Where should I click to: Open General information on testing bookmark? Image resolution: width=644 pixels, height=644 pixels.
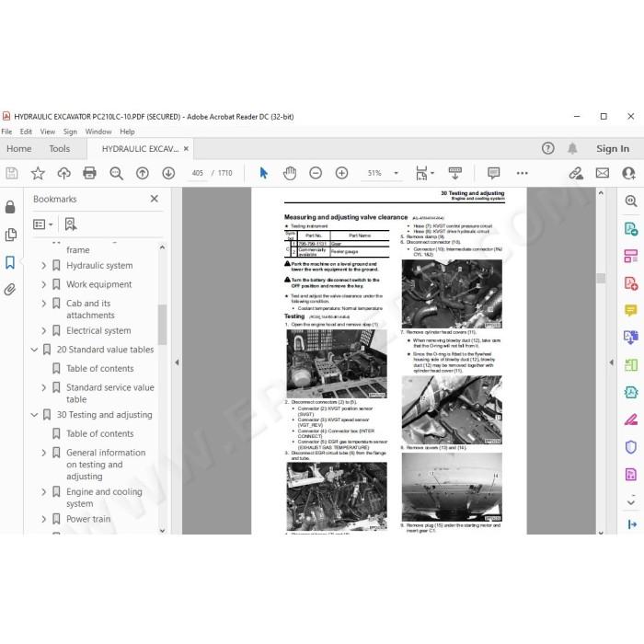tap(106, 465)
